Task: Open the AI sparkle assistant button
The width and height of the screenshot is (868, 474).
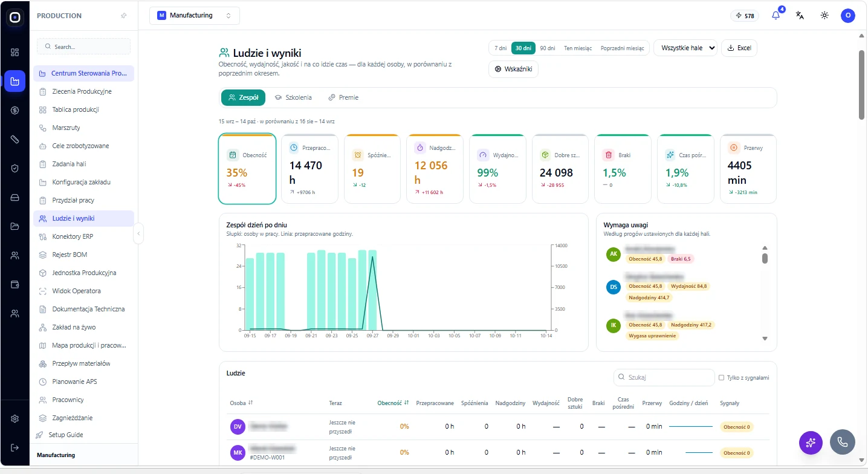Action: [x=811, y=443]
